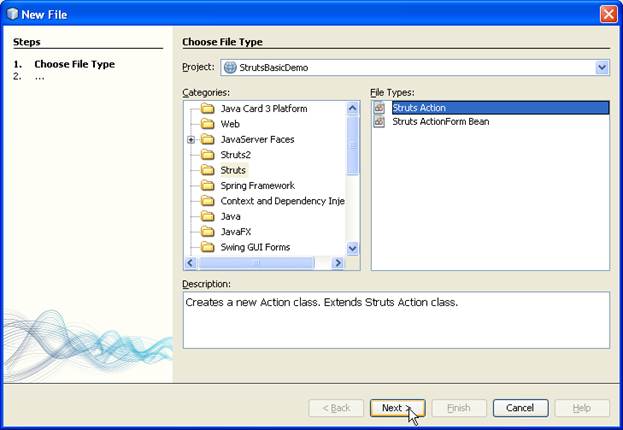623x430 pixels.
Task: Click the disabled Finish button
Action: coord(459,408)
